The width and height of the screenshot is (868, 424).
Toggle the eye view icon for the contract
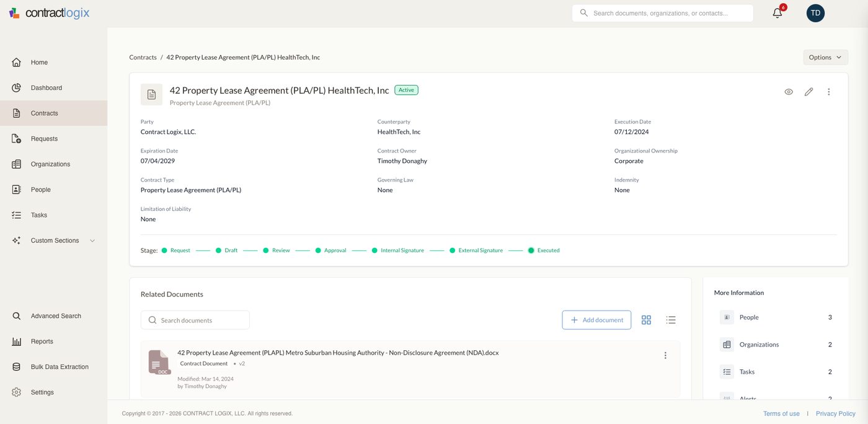789,92
